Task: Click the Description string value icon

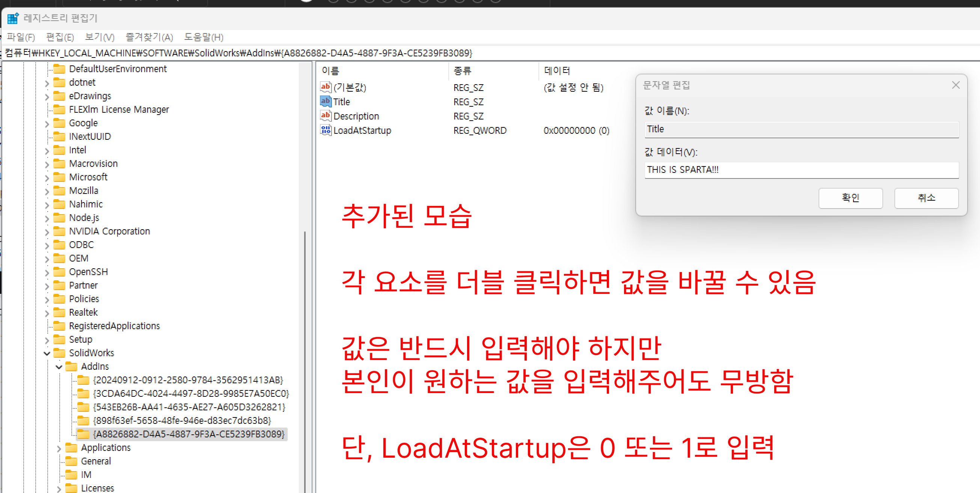Action: pyautogui.click(x=325, y=116)
